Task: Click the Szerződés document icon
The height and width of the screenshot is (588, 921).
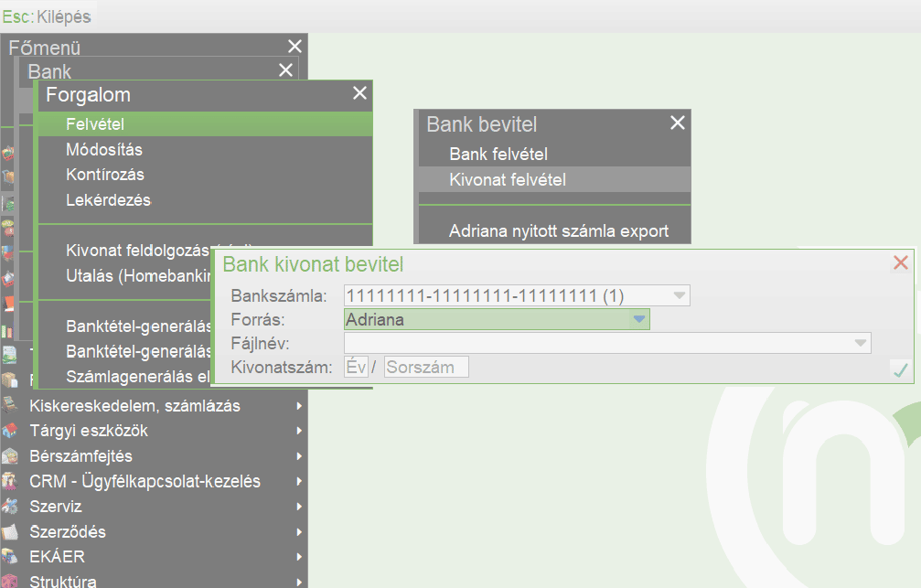Action: [9, 532]
